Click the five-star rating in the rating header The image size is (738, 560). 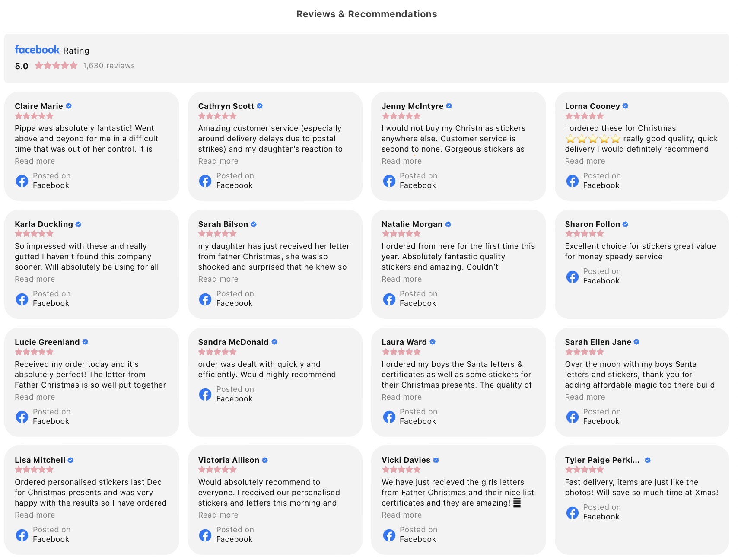(x=56, y=66)
